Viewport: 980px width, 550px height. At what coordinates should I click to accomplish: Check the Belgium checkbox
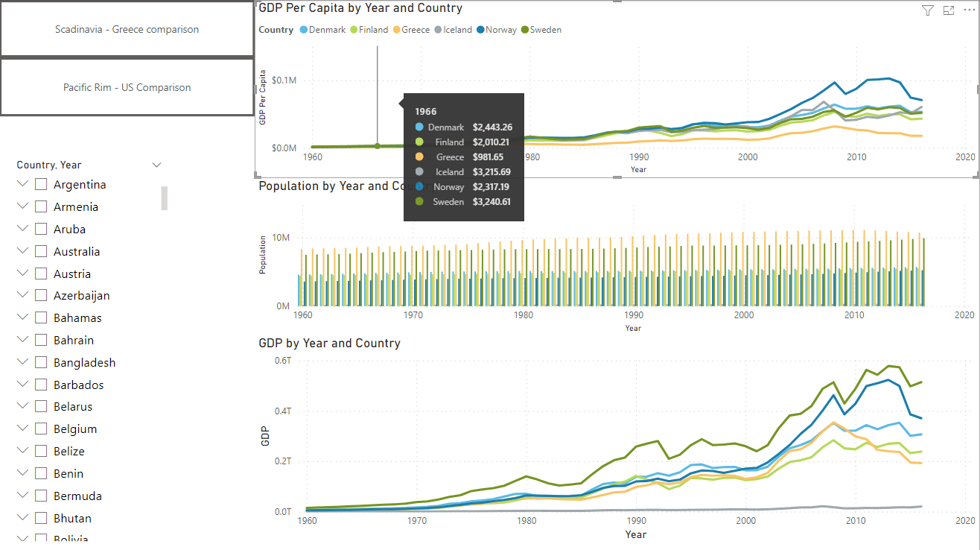(x=39, y=428)
